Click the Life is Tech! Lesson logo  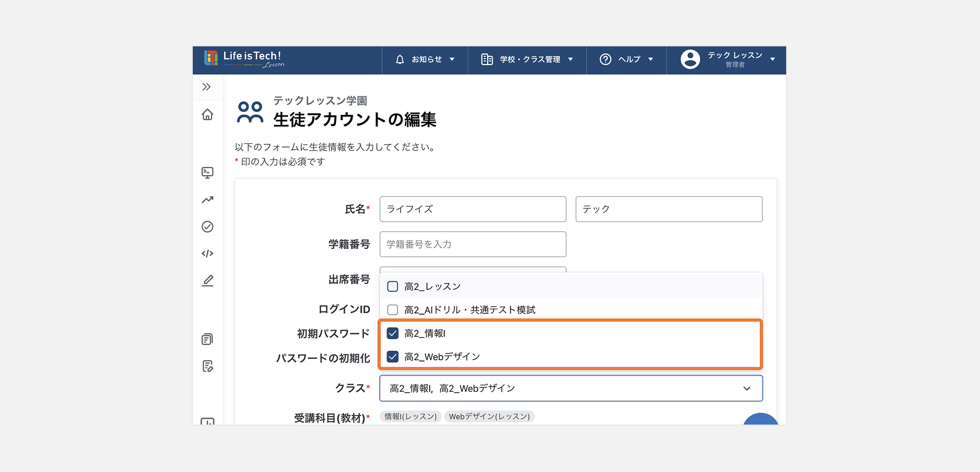coord(244,59)
